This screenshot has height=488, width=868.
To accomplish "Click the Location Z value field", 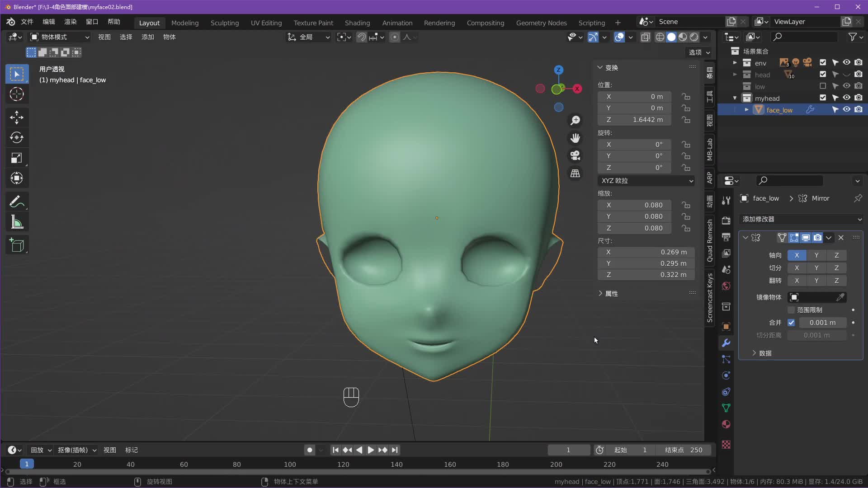I will pyautogui.click(x=634, y=120).
